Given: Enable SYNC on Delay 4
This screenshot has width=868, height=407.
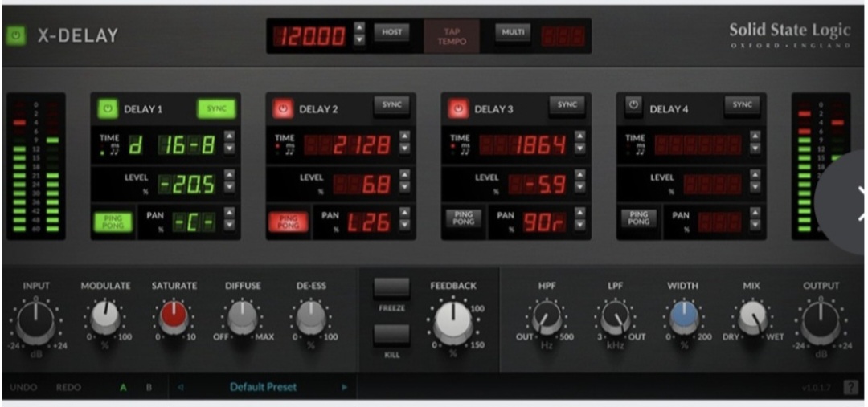Looking at the screenshot, I should (x=743, y=105).
